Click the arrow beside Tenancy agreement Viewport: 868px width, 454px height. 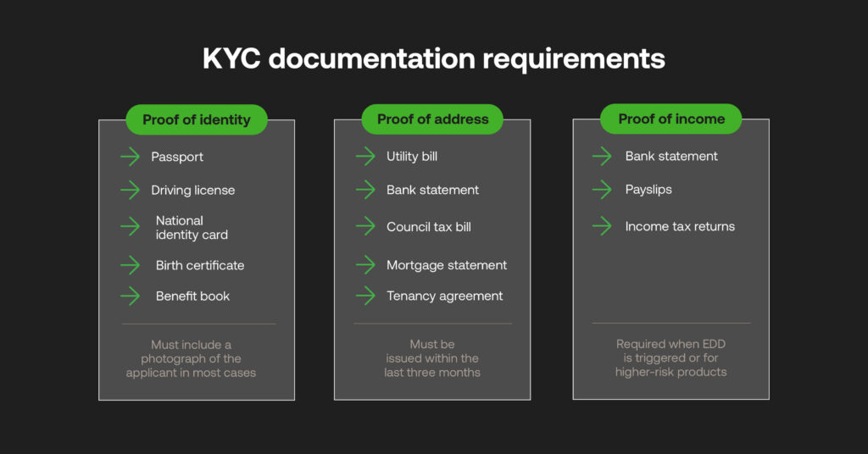365,296
